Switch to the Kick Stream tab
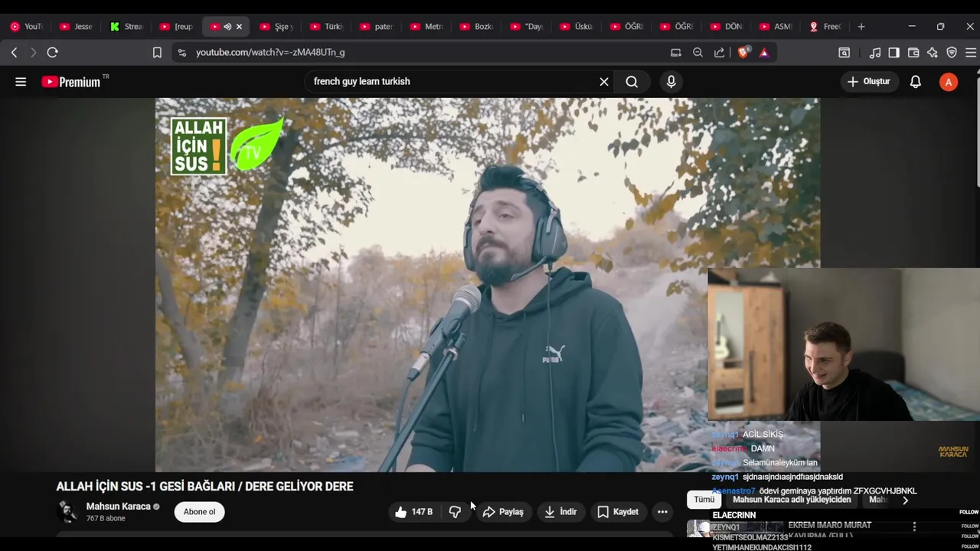The width and height of the screenshot is (980, 551). (126, 27)
